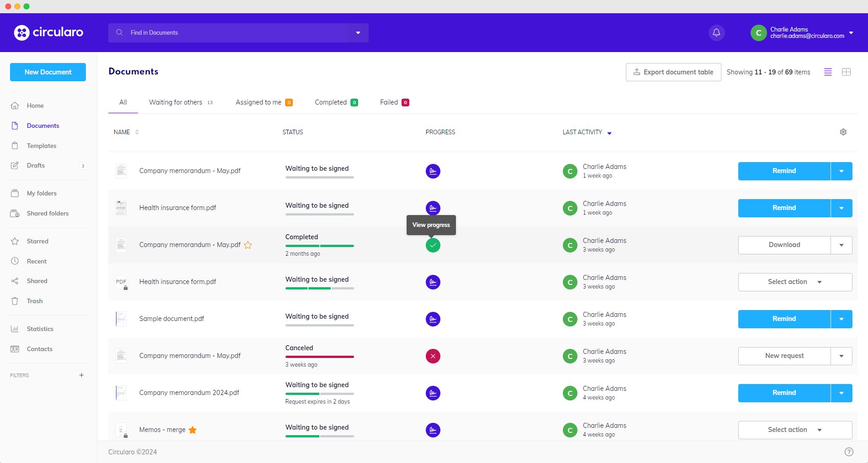
Task: Add a new filter with plus icon
Action: [81, 375]
